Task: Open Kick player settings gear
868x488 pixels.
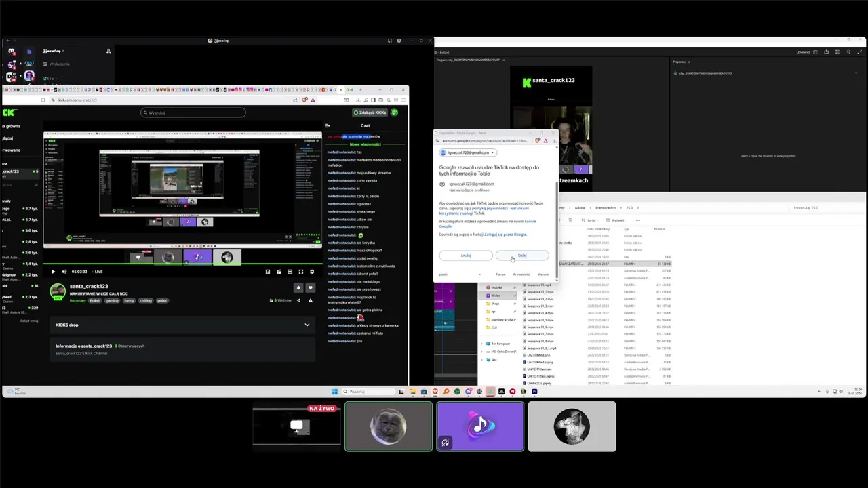Action: tap(312, 272)
